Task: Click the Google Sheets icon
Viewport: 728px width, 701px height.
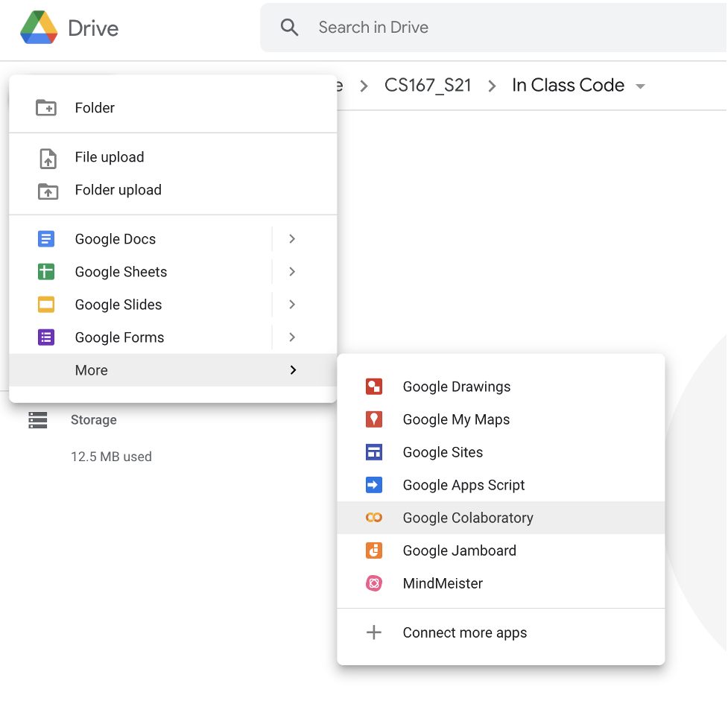Action: [46, 272]
